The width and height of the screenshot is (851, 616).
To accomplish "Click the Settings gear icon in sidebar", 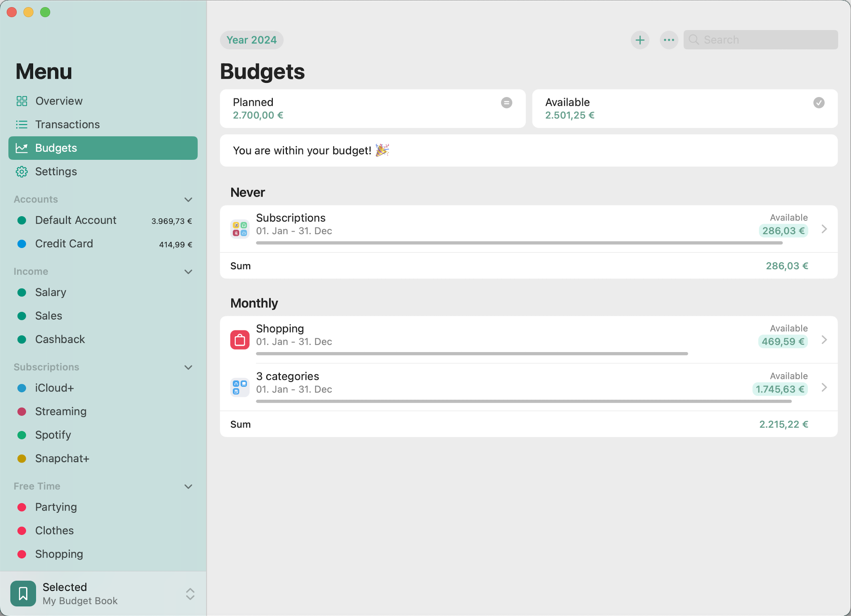I will coord(22,171).
